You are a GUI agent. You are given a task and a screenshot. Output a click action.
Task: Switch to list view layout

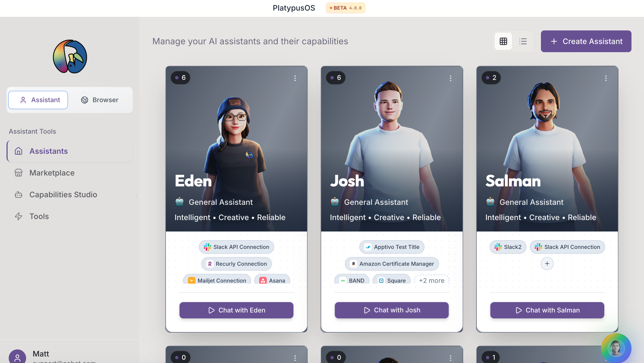tap(523, 41)
